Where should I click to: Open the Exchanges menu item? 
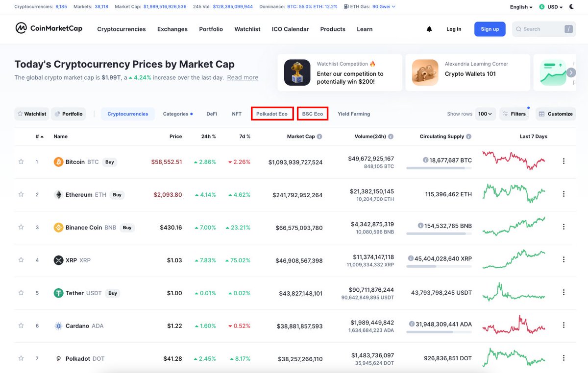click(x=172, y=29)
